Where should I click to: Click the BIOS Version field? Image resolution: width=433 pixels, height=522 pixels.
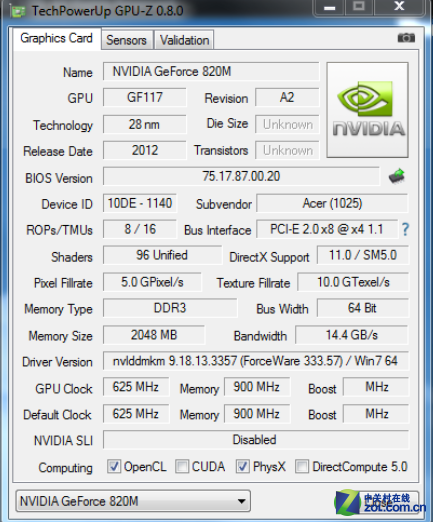click(241, 176)
